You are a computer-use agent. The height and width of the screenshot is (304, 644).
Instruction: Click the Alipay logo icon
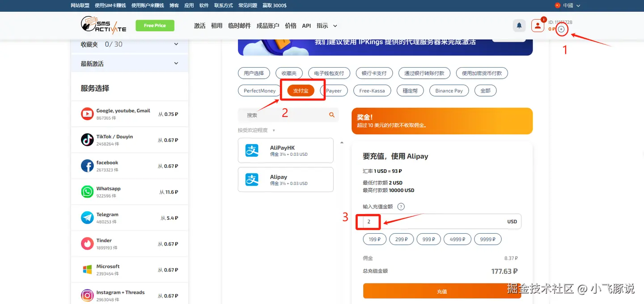coord(252,180)
